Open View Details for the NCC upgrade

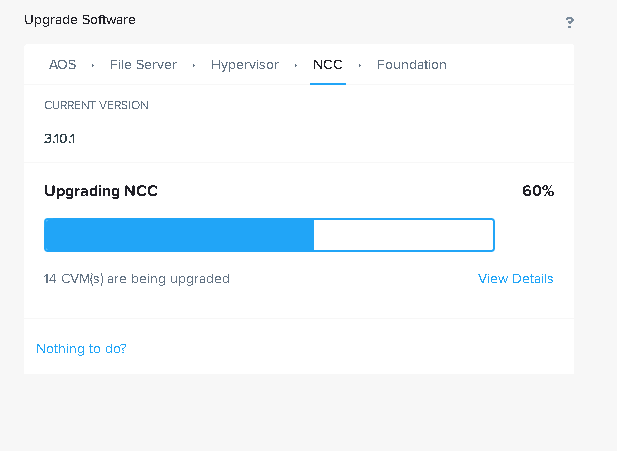(x=515, y=279)
